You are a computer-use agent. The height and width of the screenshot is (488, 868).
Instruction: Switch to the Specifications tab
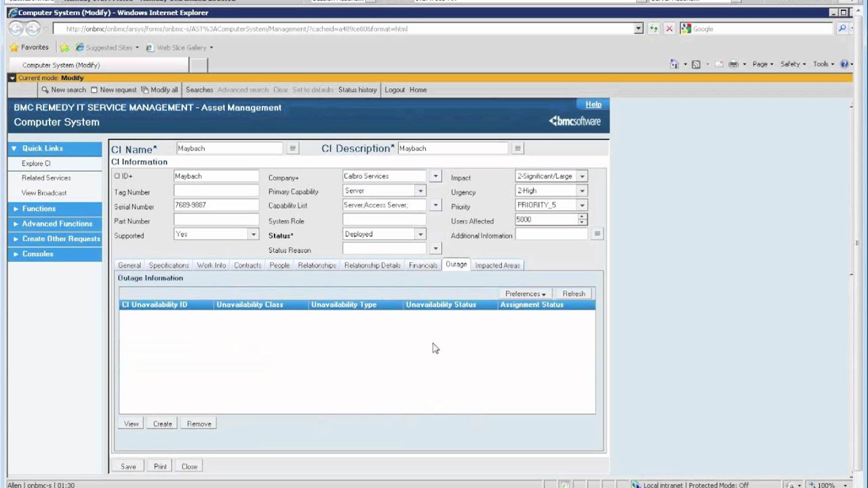click(x=169, y=265)
